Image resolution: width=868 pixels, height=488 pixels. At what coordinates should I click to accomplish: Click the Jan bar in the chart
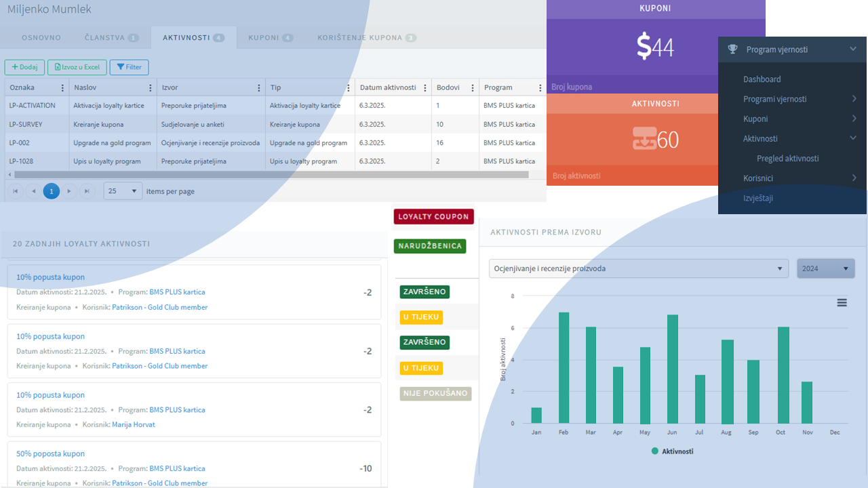tap(536, 415)
